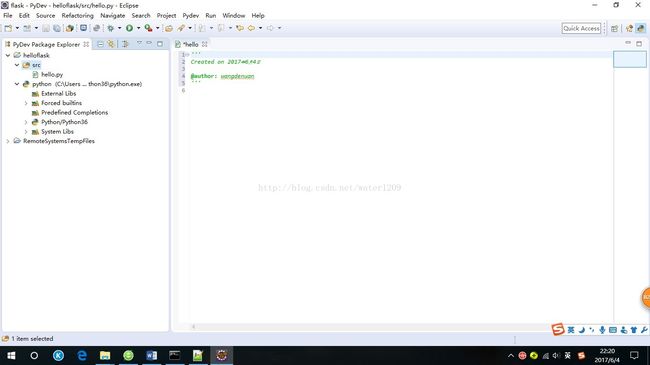The width and height of the screenshot is (650, 365).
Task: Click the Word taskbar icon
Action: point(152,355)
